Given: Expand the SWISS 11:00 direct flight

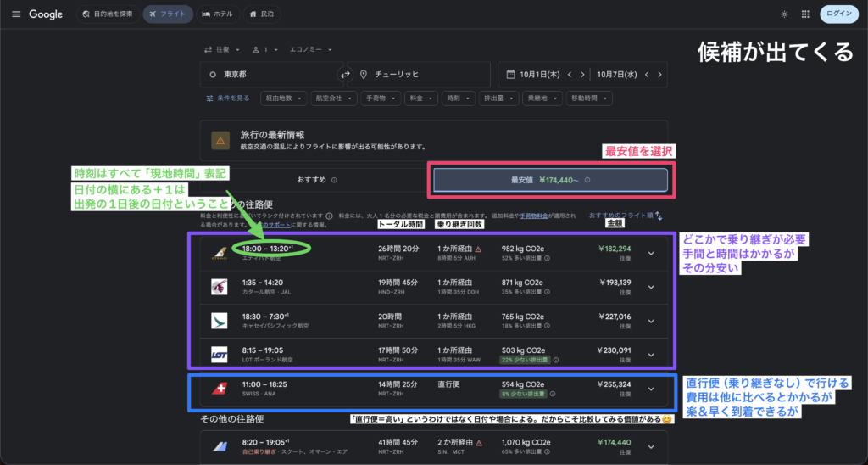Looking at the screenshot, I should [x=651, y=389].
